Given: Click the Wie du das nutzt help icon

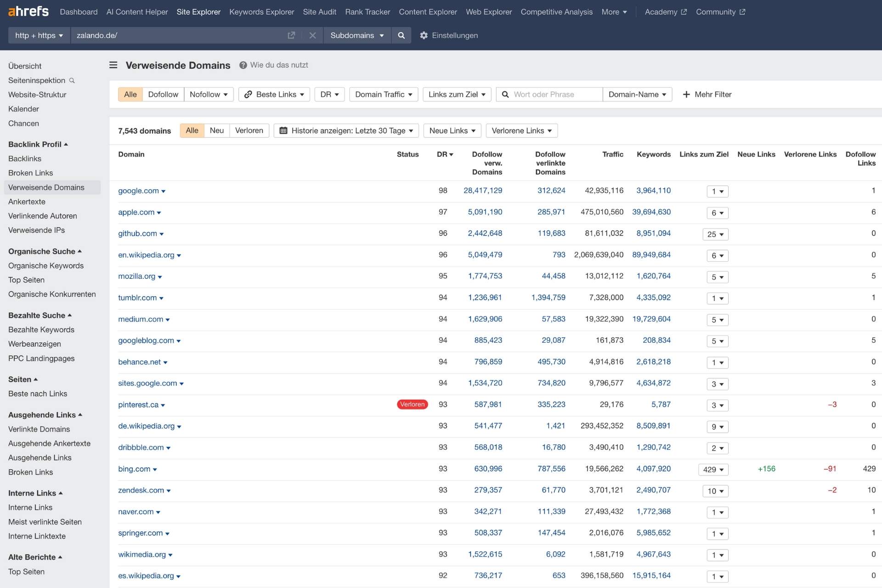Looking at the screenshot, I should (x=243, y=65).
